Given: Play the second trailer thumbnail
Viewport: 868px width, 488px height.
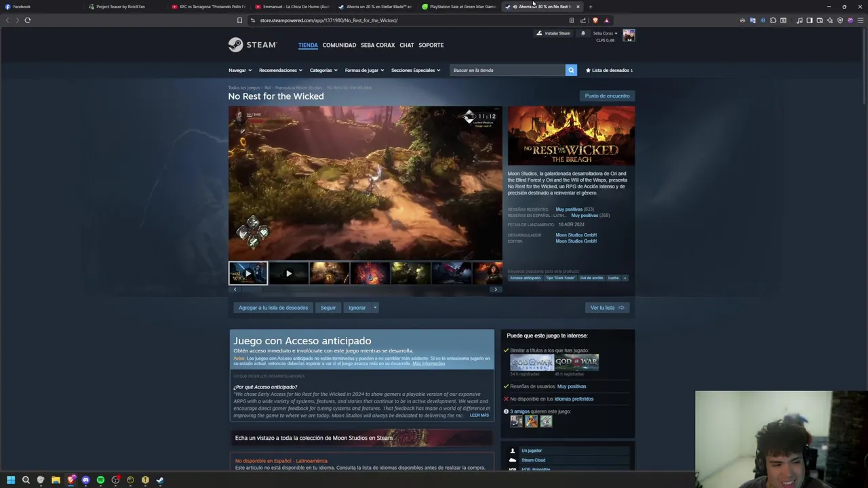Looking at the screenshot, I should pyautogui.click(x=289, y=273).
